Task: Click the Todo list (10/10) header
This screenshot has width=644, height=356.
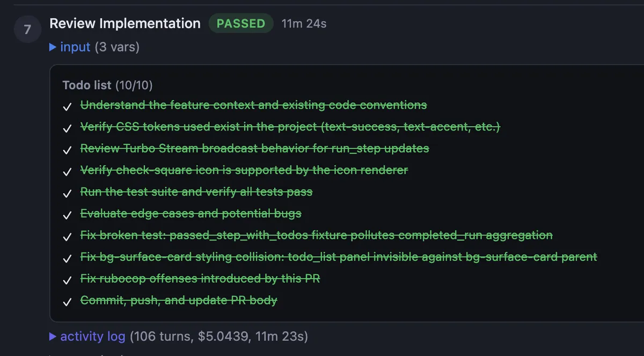Action: pyautogui.click(x=107, y=85)
